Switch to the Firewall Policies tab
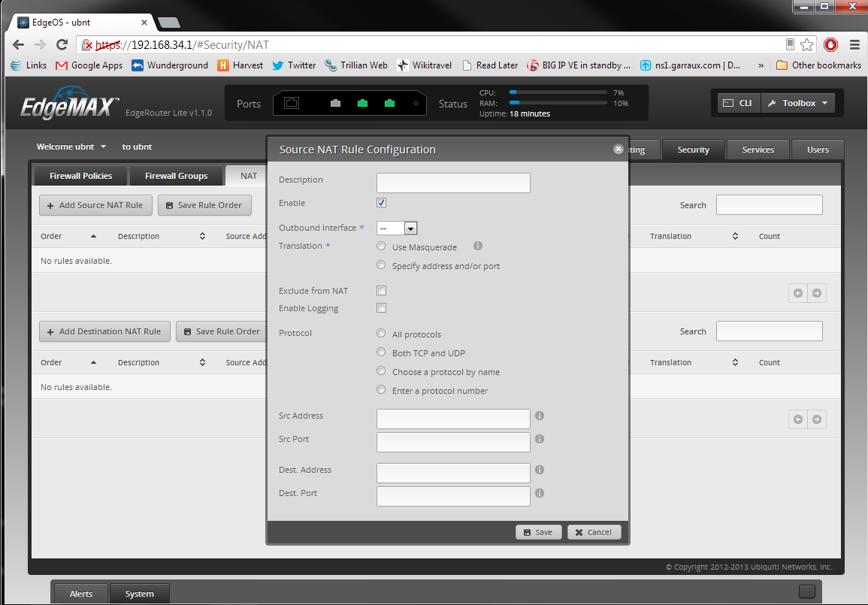868x605 pixels. tap(80, 176)
